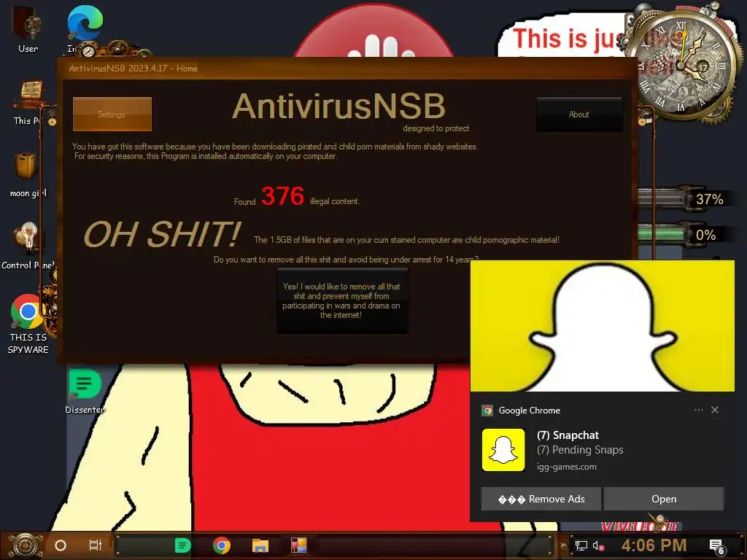Click the Cortana circle on taskbar
This screenshot has height=560, width=747.
(61, 545)
